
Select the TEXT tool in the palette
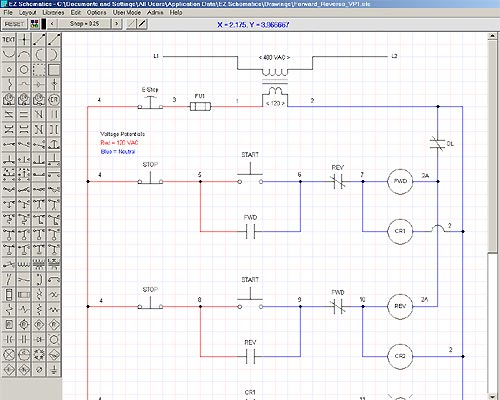(9, 40)
